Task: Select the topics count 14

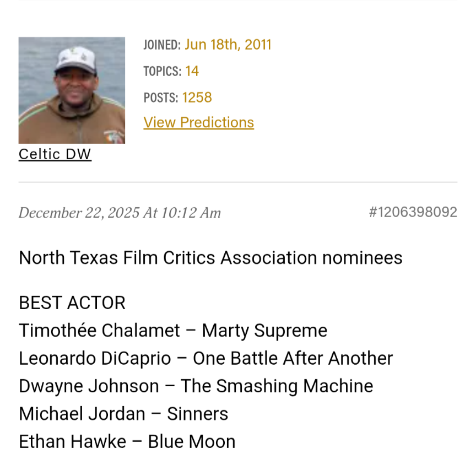Action: (x=192, y=71)
